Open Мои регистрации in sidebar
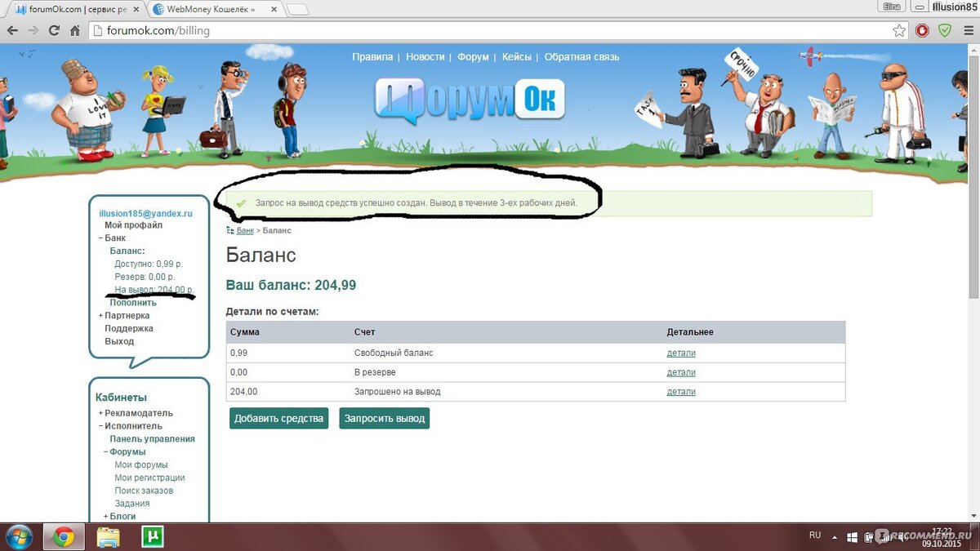 (x=149, y=478)
